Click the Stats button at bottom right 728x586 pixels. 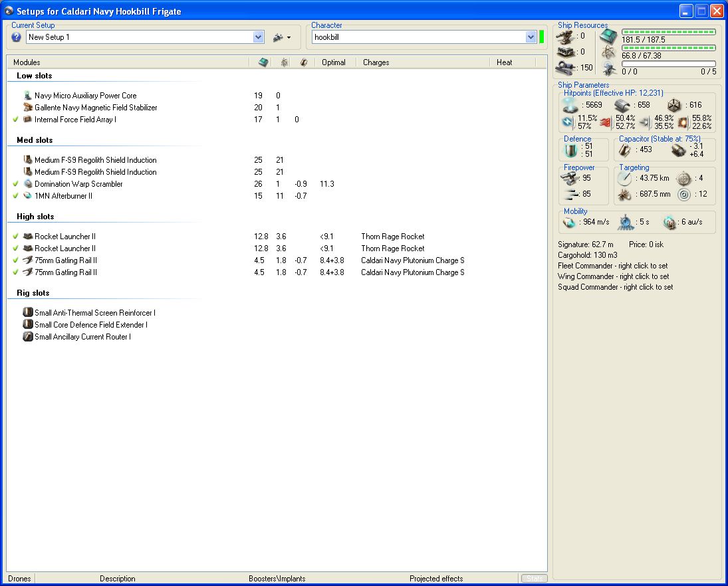[535, 579]
